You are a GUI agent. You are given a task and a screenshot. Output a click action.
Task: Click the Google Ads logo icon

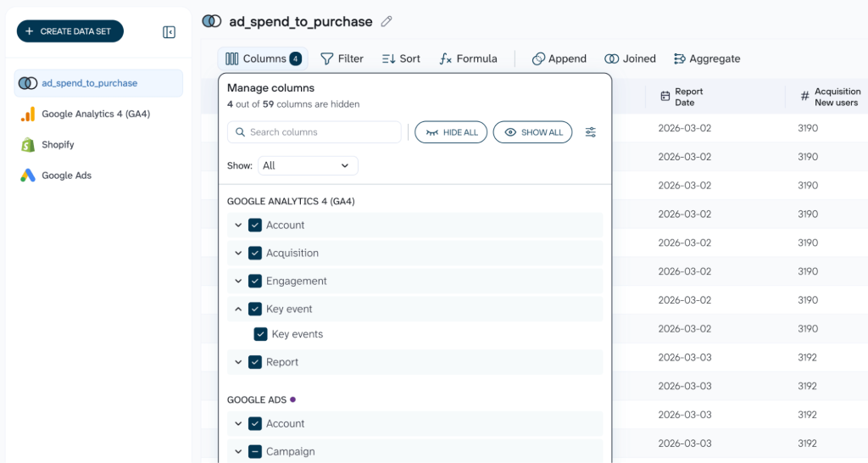click(28, 176)
